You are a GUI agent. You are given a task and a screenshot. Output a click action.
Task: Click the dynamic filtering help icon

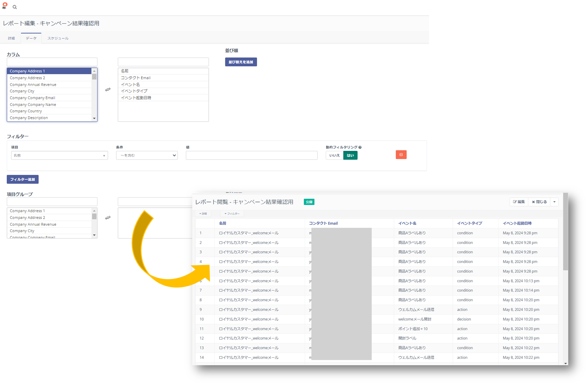(x=360, y=147)
